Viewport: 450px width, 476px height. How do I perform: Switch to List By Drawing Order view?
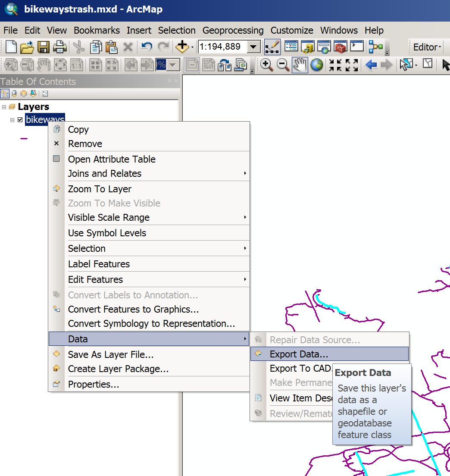point(5,94)
